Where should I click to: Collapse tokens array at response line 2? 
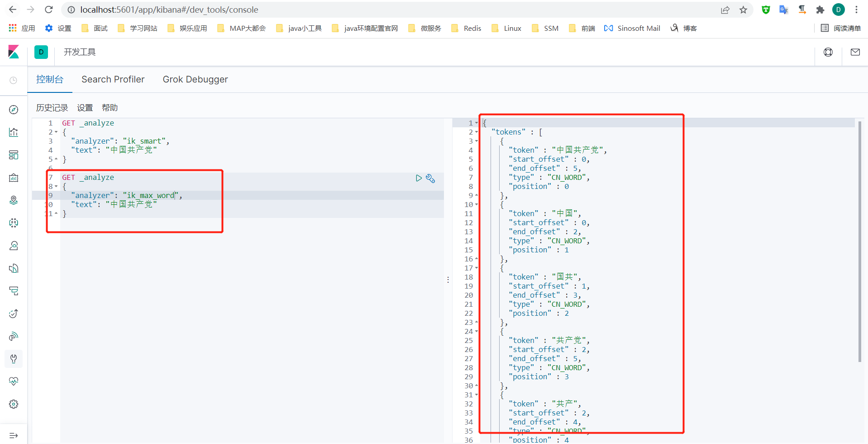(x=476, y=132)
